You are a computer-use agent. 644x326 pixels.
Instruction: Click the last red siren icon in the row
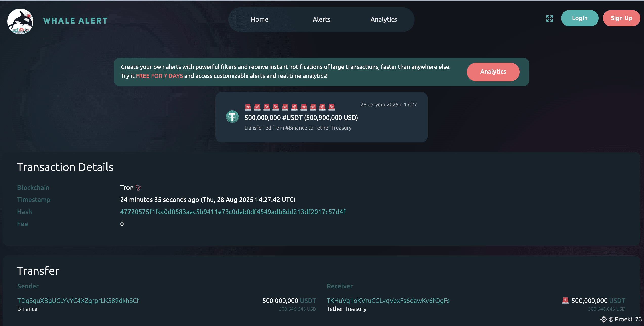332,107
